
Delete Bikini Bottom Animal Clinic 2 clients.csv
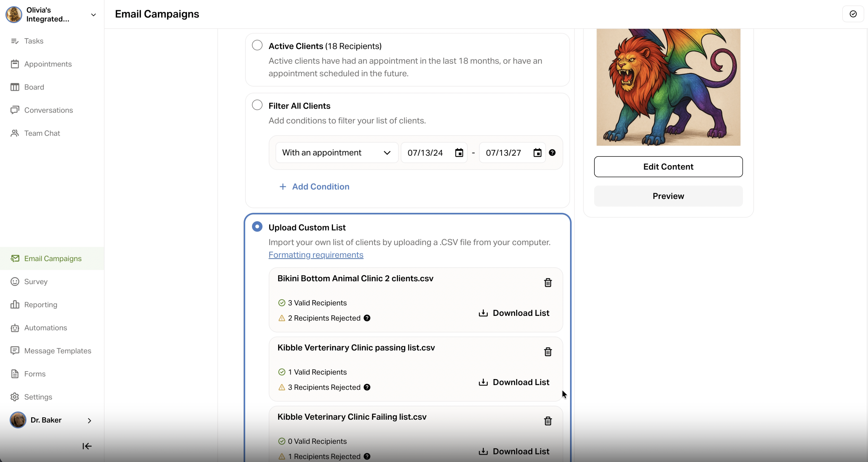coord(548,283)
